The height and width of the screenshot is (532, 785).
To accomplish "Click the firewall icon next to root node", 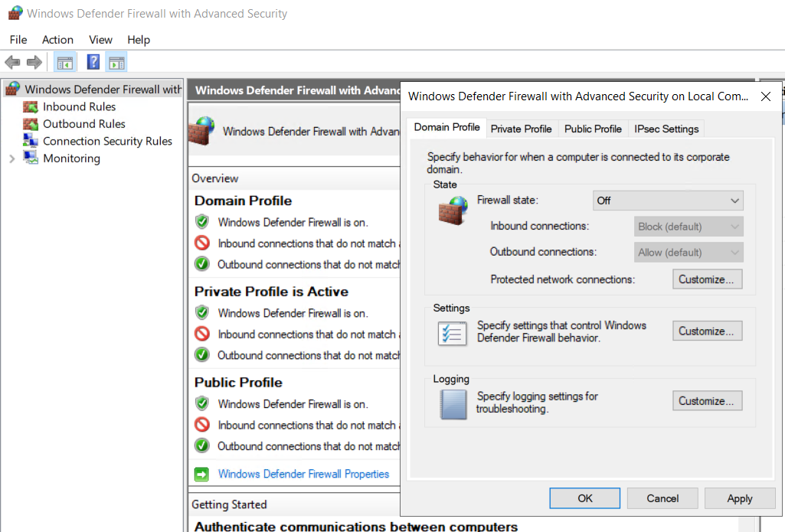I will (12, 89).
